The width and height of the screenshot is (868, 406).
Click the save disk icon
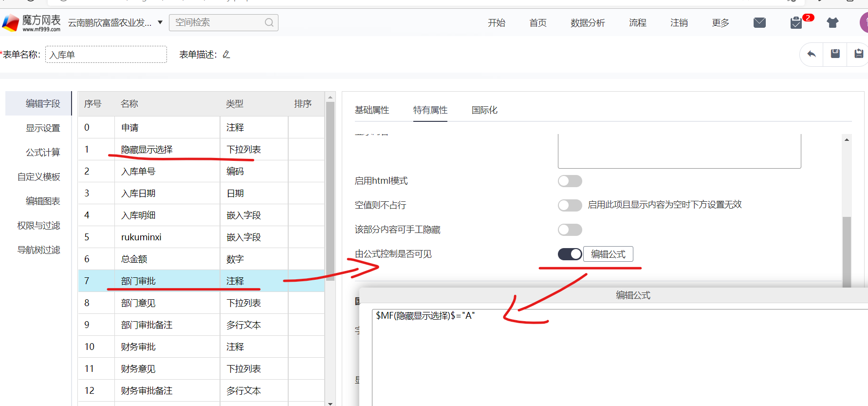pos(835,54)
